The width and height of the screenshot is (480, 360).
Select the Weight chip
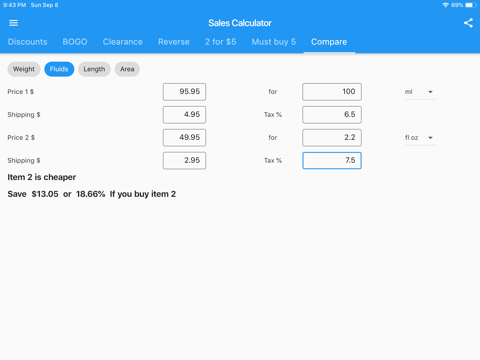tap(24, 69)
